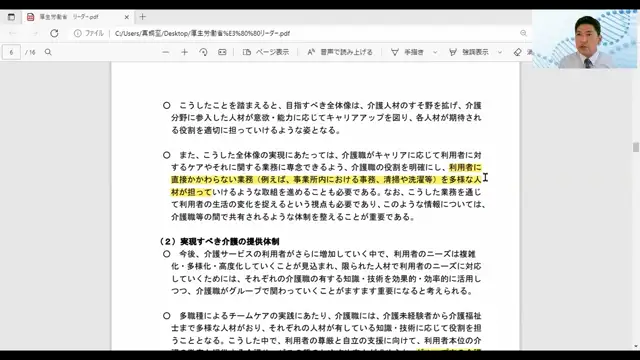Click the heading （２）実現すべき介護の提供体制
This screenshot has height=360, width=640.
219,242
